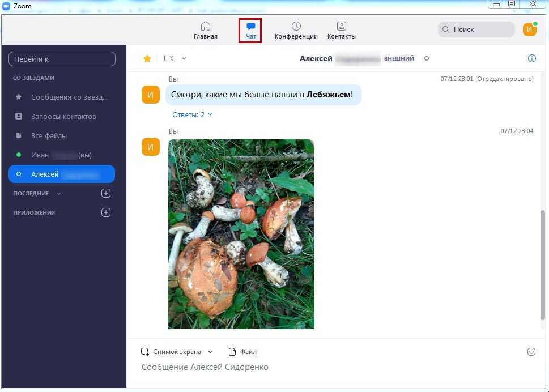This screenshot has height=392, width=549.
Task: Open Сообщения со звездой in sidebar
Action: tap(69, 97)
